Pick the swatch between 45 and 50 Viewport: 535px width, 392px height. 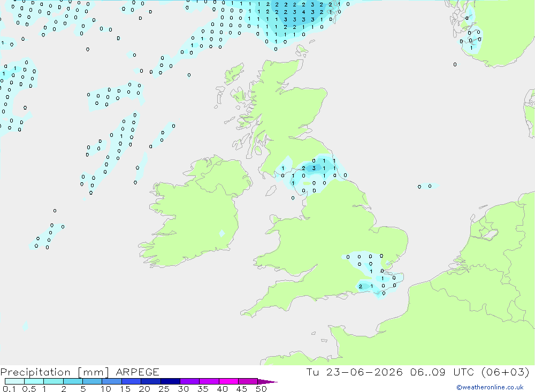pyautogui.click(x=248, y=381)
